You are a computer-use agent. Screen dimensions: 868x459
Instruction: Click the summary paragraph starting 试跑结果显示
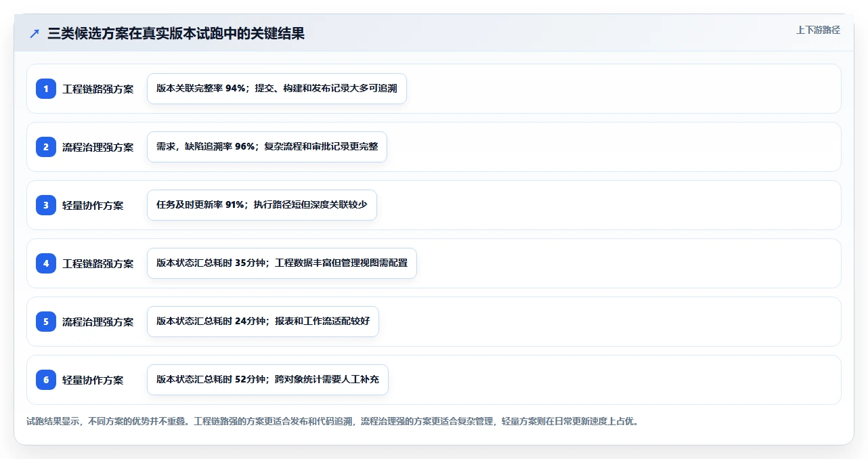coord(332,421)
